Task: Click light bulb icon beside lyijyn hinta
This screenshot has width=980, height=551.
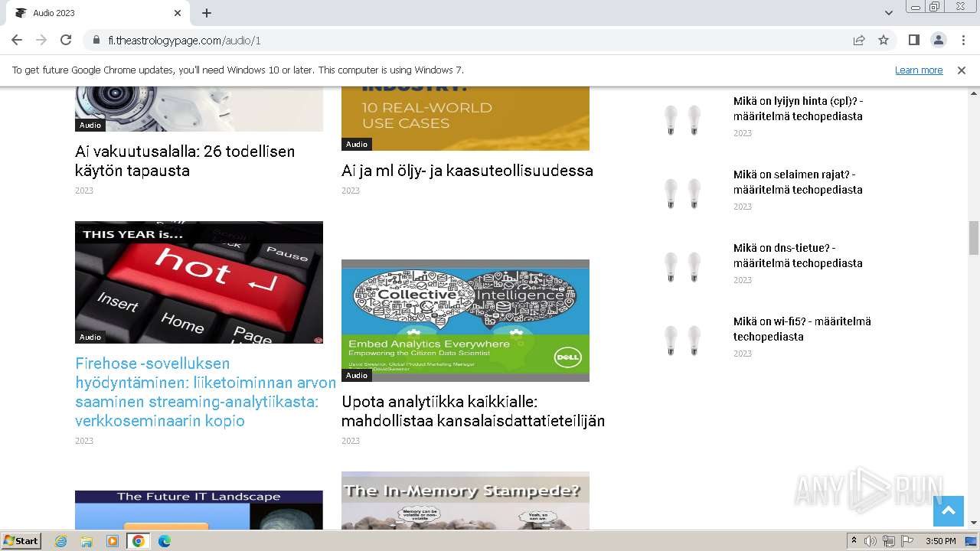Action: (x=683, y=121)
